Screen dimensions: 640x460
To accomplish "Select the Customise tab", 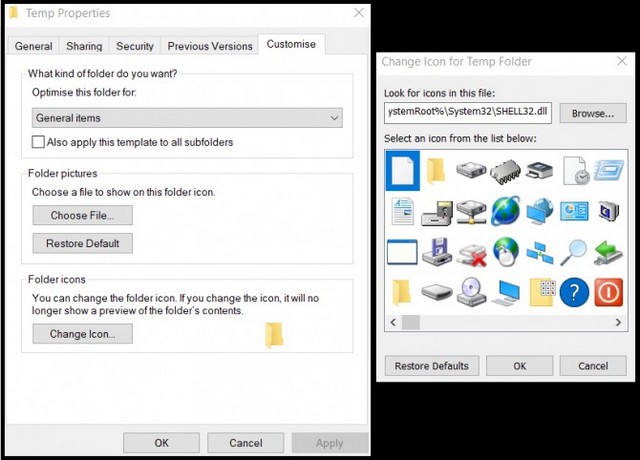I will pos(291,44).
